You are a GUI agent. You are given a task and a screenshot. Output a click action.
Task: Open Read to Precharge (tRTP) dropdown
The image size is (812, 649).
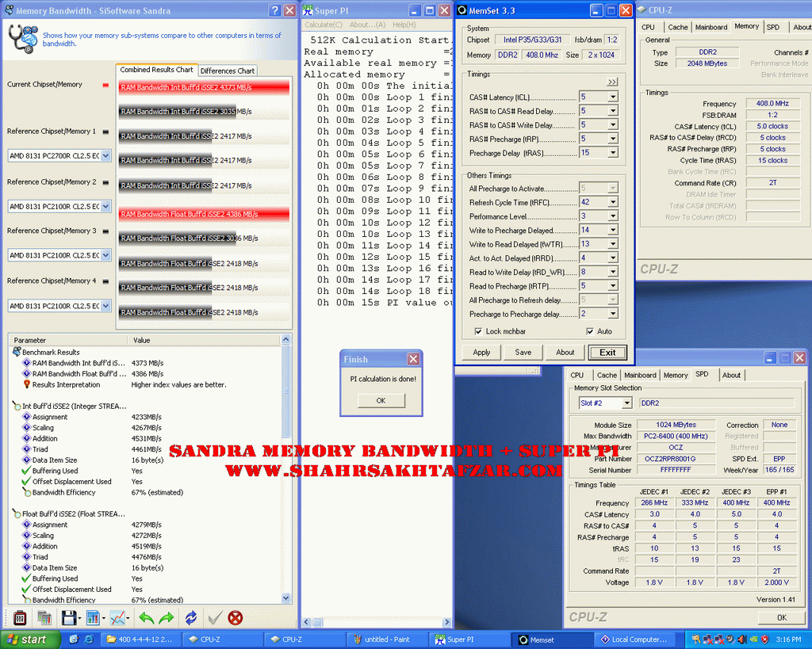(x=613, y=286)
